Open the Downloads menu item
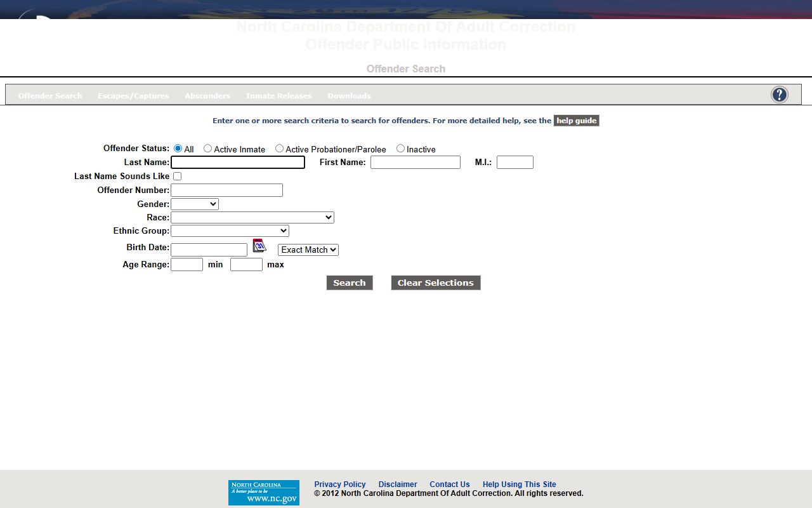The width and height of the screenshot is (812, 508). point(349,96)
